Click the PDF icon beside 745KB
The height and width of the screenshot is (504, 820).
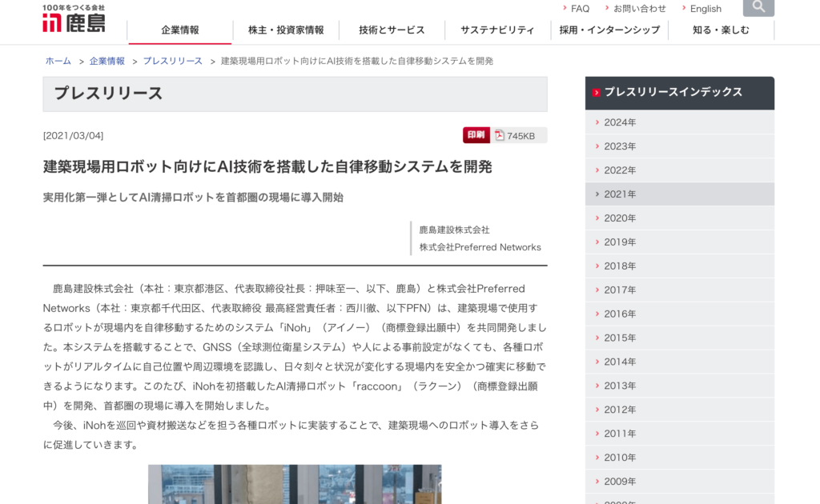click(500, 135)
